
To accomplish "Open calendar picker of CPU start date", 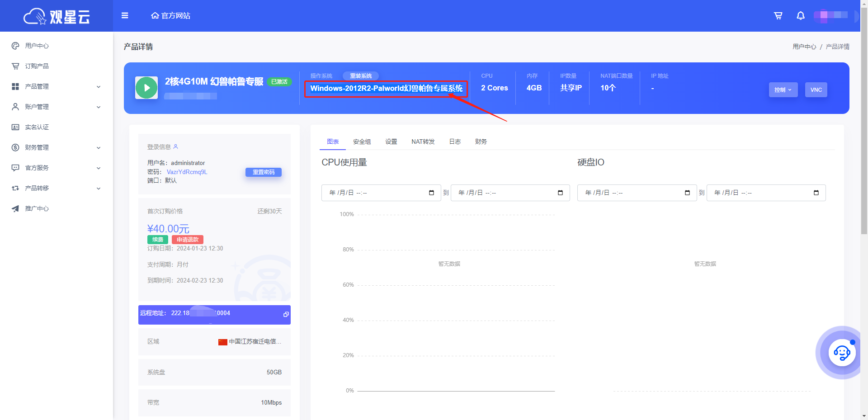I will pos(431,193).
